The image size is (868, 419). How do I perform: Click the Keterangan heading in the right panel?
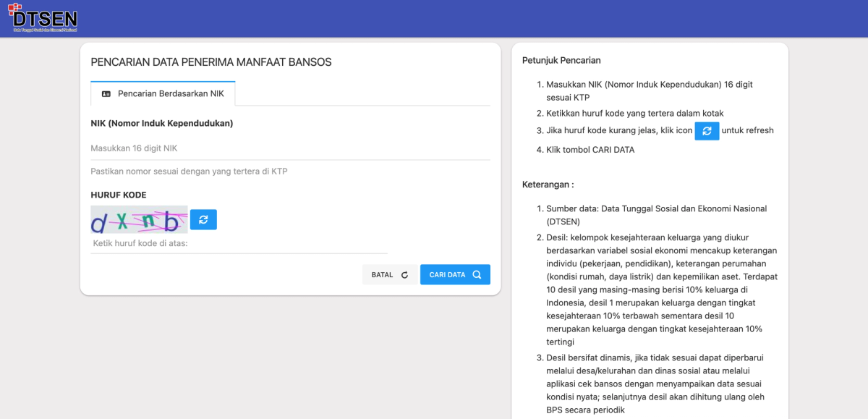click(x=548, y=185)
